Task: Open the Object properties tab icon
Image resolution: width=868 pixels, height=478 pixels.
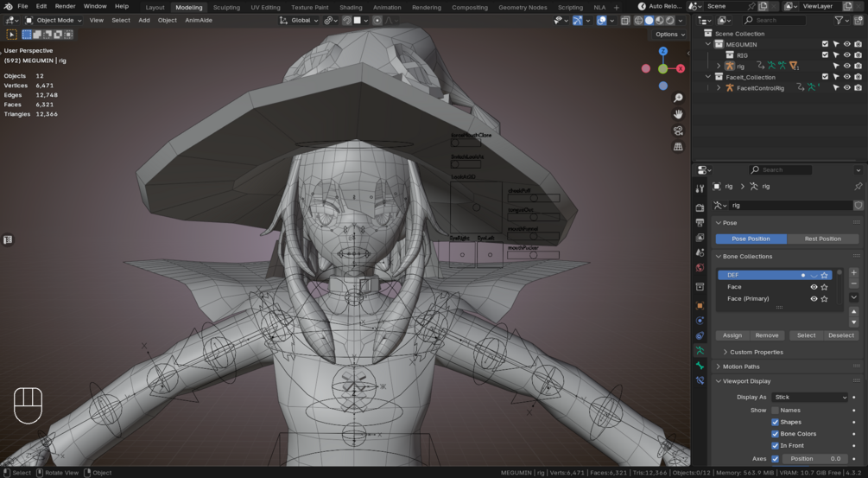Action: 700,306
